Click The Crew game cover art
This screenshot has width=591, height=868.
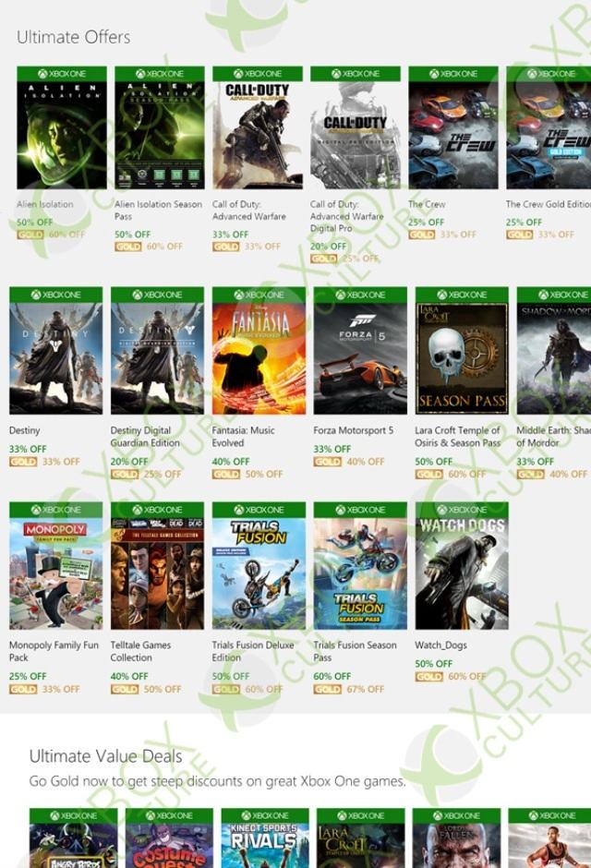point(453,127)
